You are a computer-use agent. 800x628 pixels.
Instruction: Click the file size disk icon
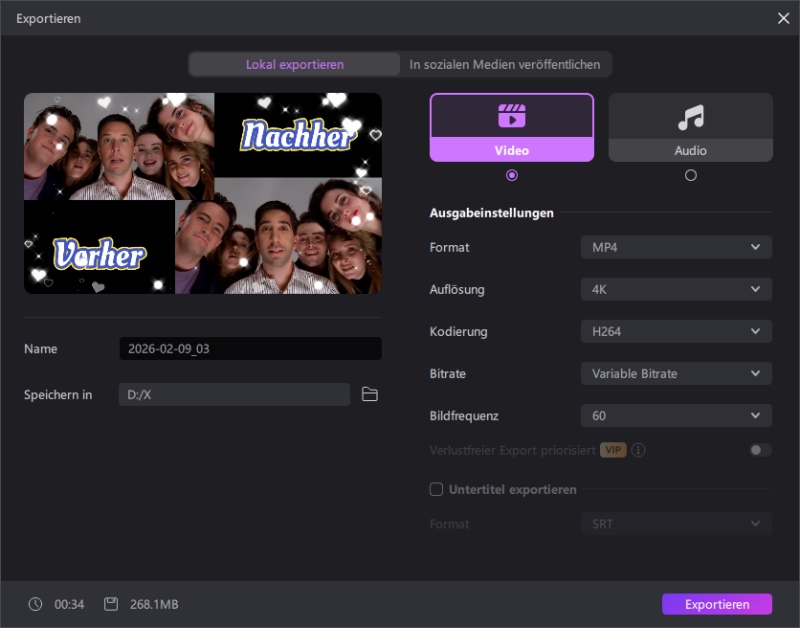(111, 604)
